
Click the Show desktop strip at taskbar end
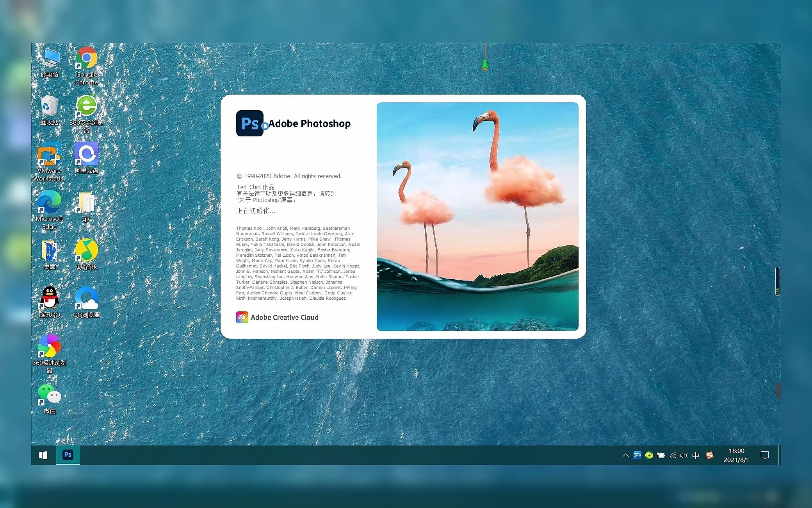[779, 455]
